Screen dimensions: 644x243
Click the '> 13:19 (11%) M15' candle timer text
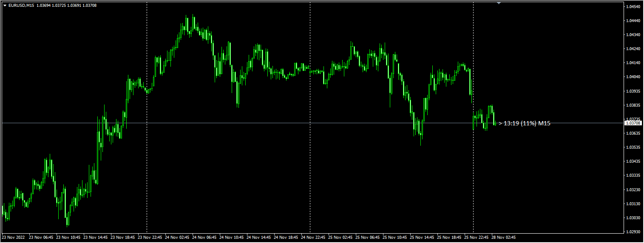525,123
